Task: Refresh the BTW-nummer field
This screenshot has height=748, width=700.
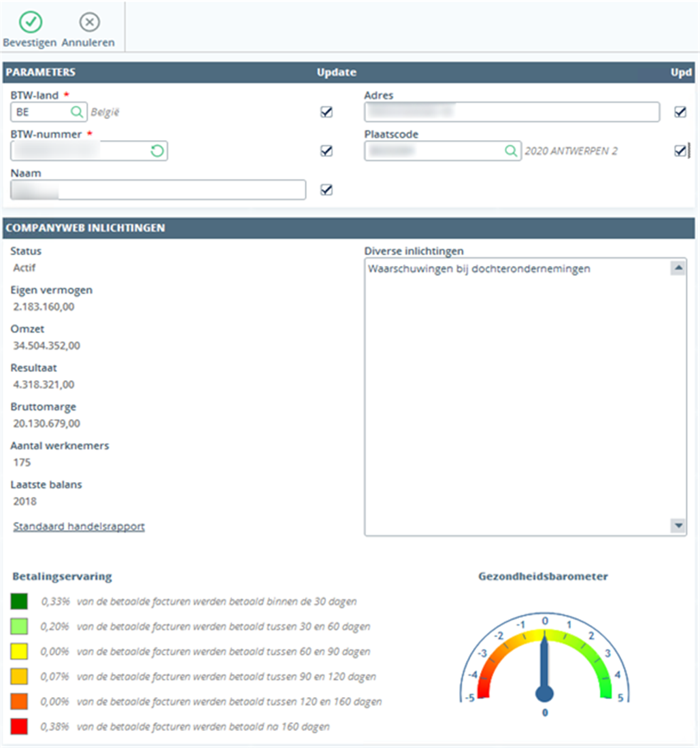Action: coord(157,151)
